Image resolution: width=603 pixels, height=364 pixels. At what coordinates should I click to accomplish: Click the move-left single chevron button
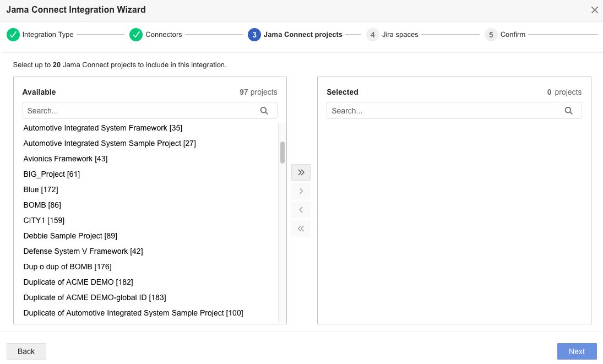pos(301,210)
